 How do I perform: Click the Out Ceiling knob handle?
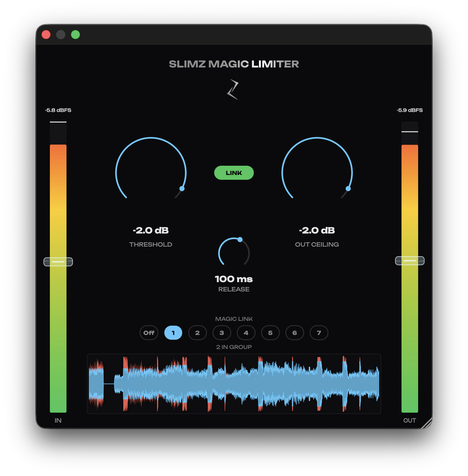pos(348,189)
